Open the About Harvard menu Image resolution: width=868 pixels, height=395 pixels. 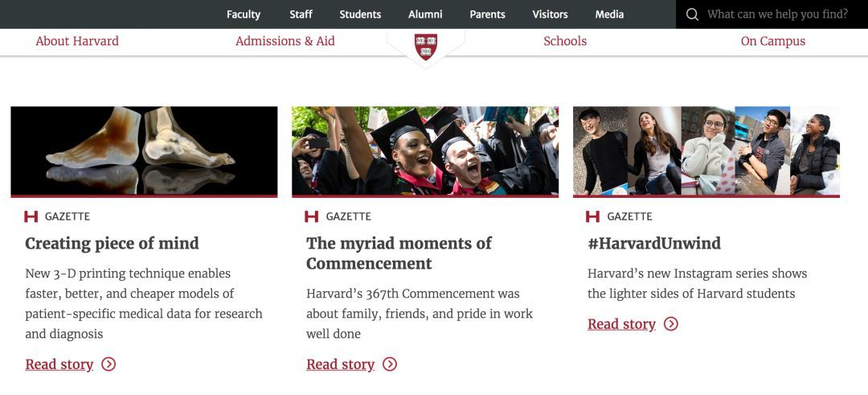(x=77, y=41)
